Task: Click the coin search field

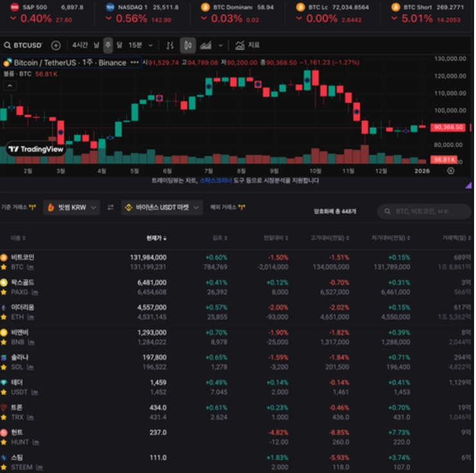Action: coord(424,211)
